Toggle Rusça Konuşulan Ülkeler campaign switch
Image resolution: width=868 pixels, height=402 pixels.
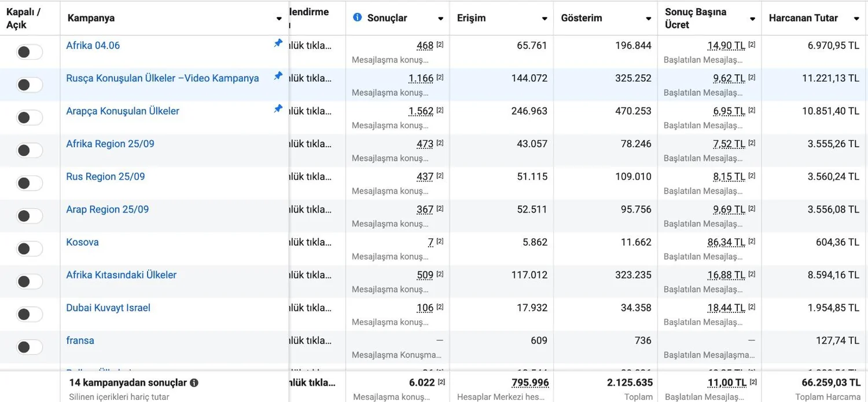point(30,85)
